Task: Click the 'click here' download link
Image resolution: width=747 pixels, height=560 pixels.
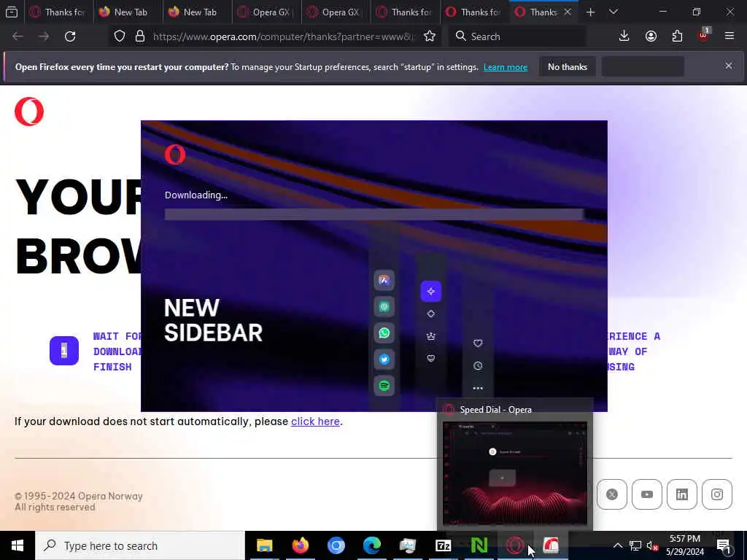Action: click(315, 421)
